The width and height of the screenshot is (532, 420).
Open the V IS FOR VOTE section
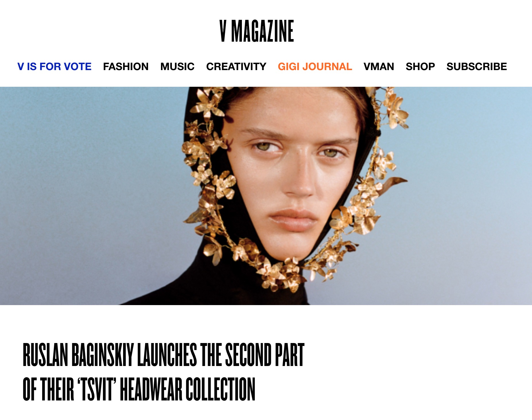55,66
